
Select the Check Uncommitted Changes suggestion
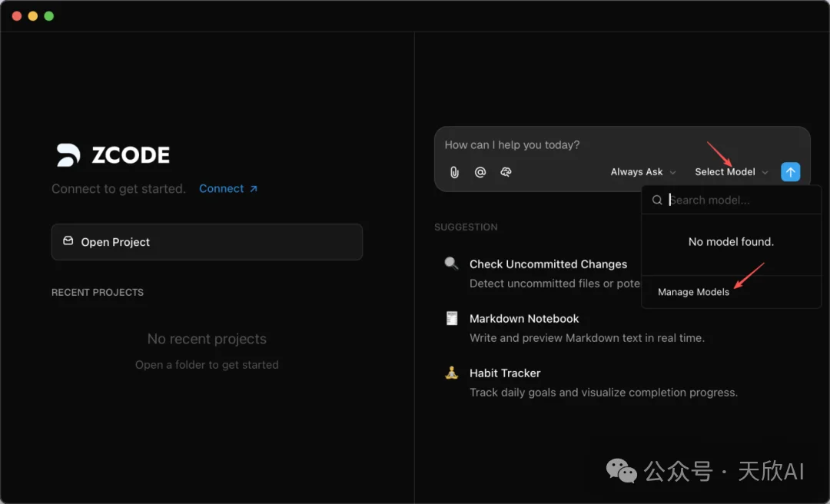pos(549,264)
